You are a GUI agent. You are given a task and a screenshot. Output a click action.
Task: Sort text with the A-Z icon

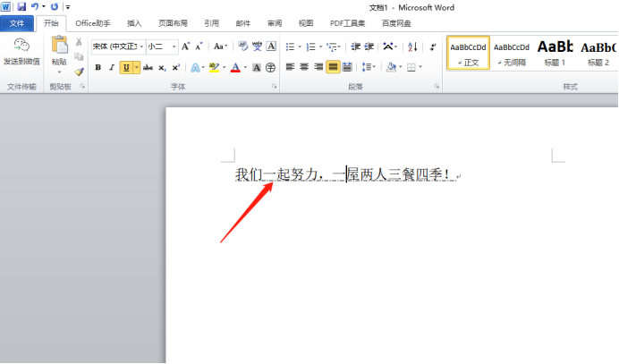[x=412, y=47]
